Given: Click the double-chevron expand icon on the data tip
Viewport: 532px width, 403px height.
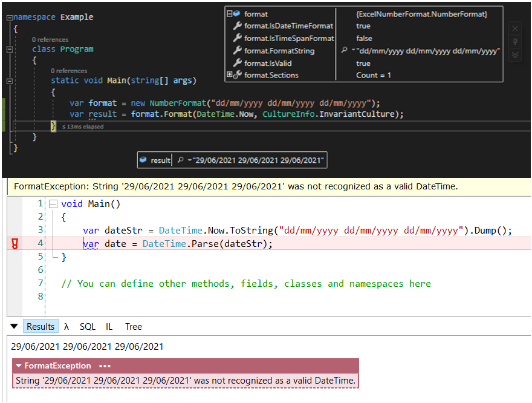Looking at the screenshot, I should point(514,54).
